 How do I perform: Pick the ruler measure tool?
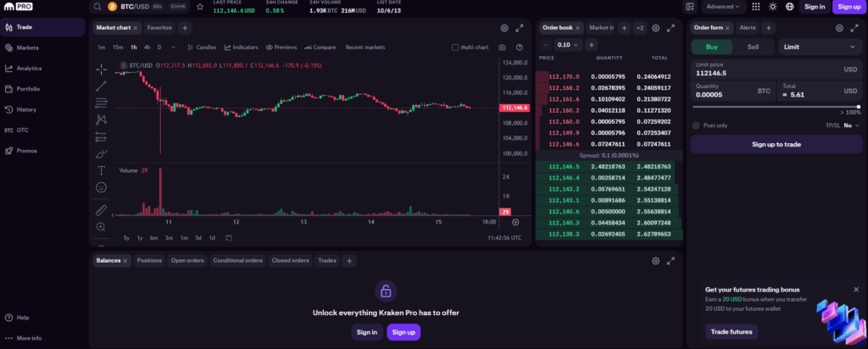coord(102,209)
